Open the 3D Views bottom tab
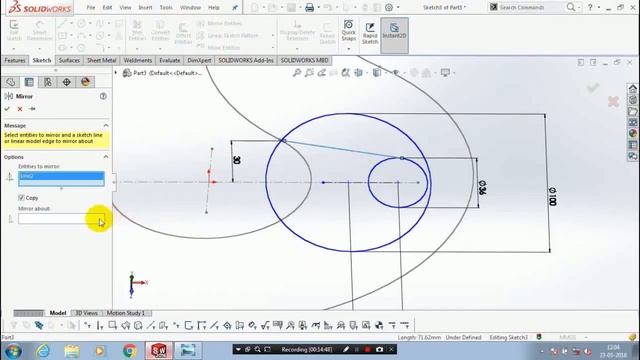The image size is (640, 360). coord(87,313)
